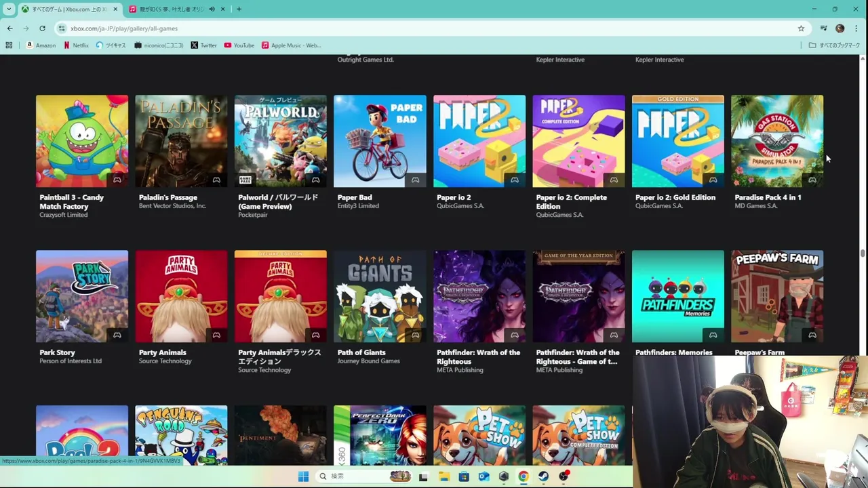Open the すべてのブックマーク folder

[834, 45]
